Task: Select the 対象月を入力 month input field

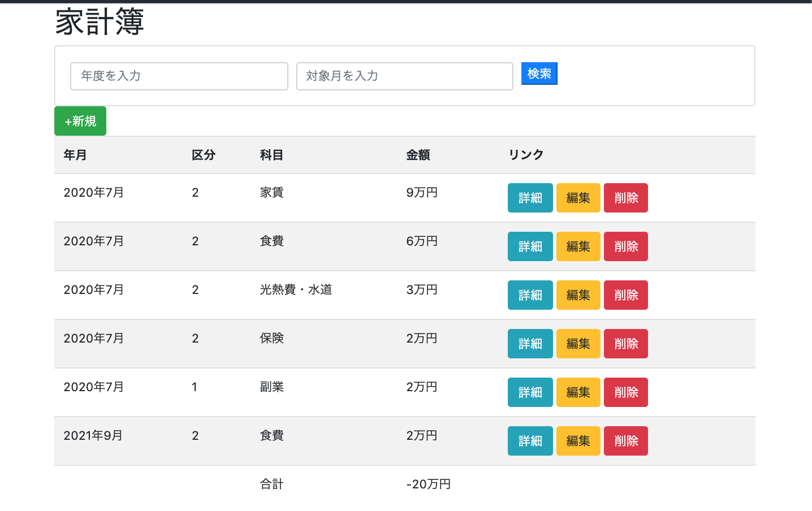Action: coord(404,76)
